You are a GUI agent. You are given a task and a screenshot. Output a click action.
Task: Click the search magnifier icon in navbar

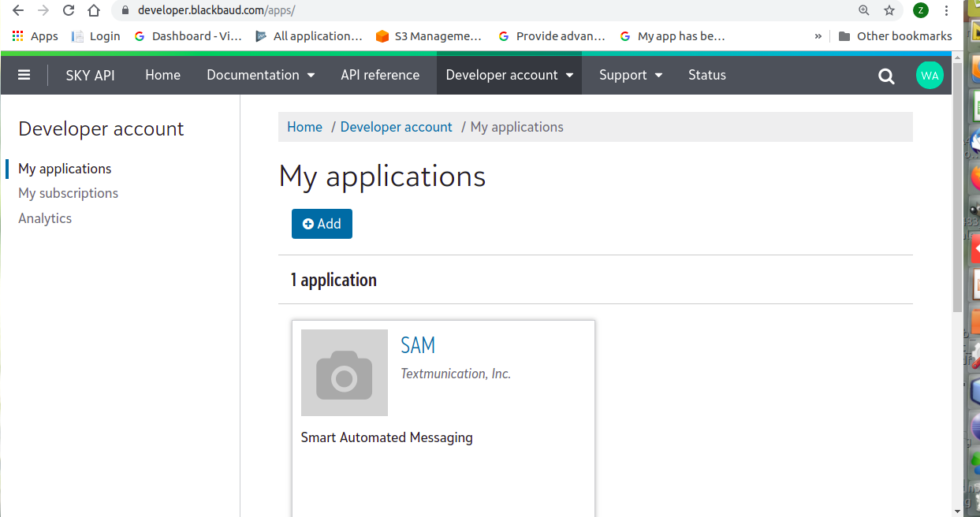coord(886,76)
